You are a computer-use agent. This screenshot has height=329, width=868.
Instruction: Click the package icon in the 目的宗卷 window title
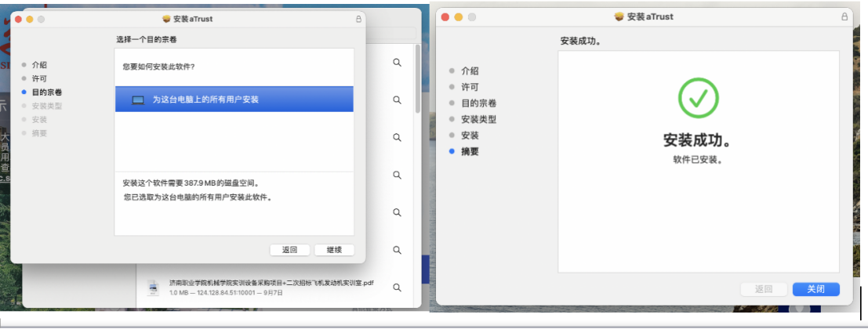166,19
